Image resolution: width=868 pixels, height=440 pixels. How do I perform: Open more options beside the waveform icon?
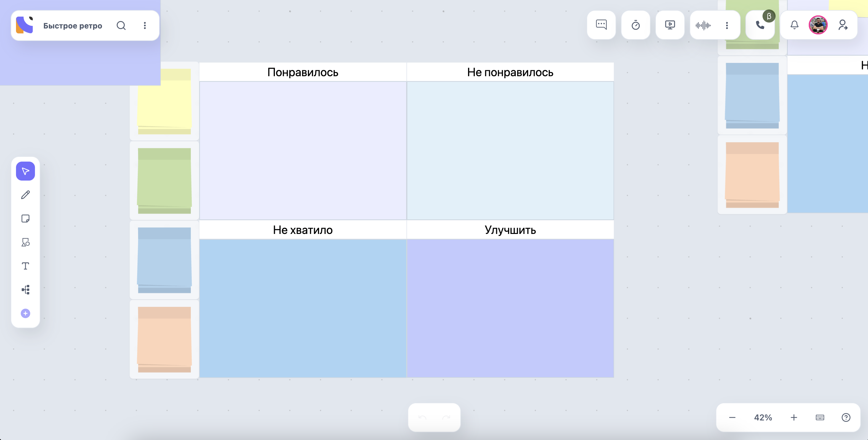pos(727,25)
